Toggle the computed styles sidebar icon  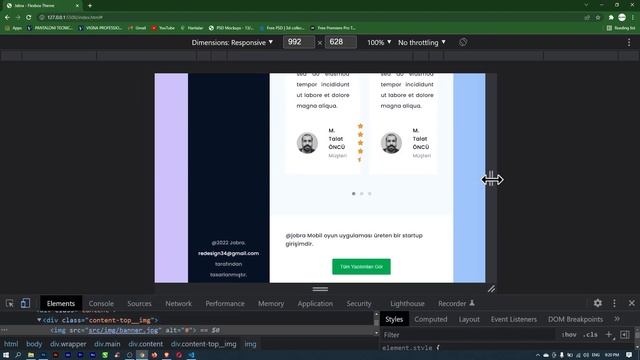pos(624,335)
